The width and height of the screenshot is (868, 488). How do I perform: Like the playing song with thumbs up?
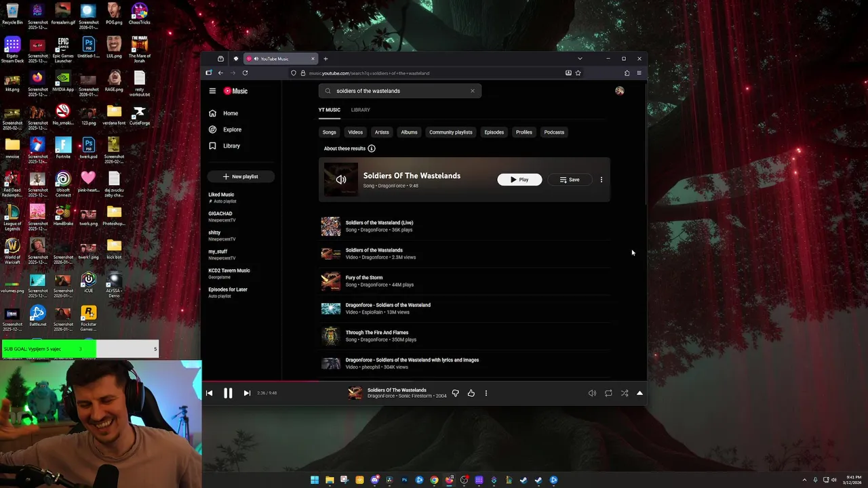(471, 393)
